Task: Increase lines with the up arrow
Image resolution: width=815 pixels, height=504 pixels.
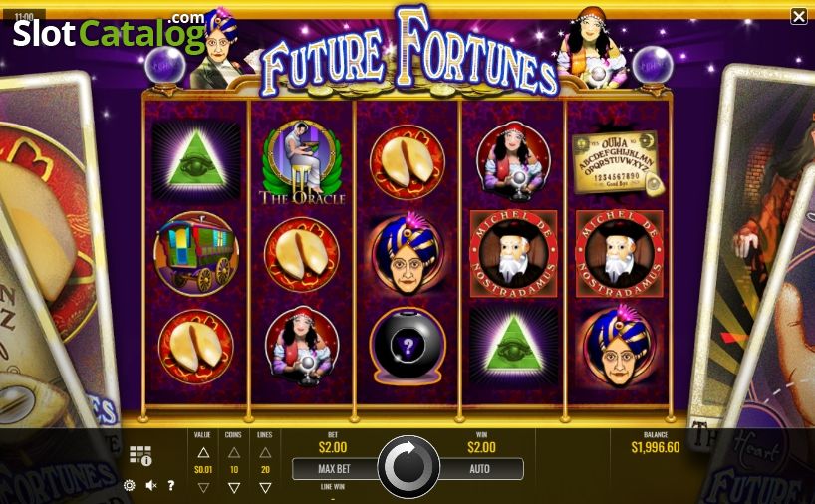Action: click(265, 452)
